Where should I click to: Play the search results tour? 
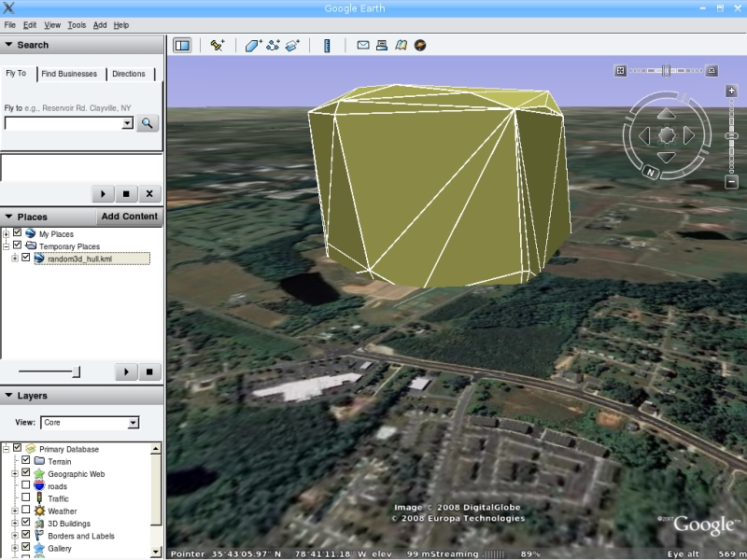pyautogui.click(x=103, y=194)
